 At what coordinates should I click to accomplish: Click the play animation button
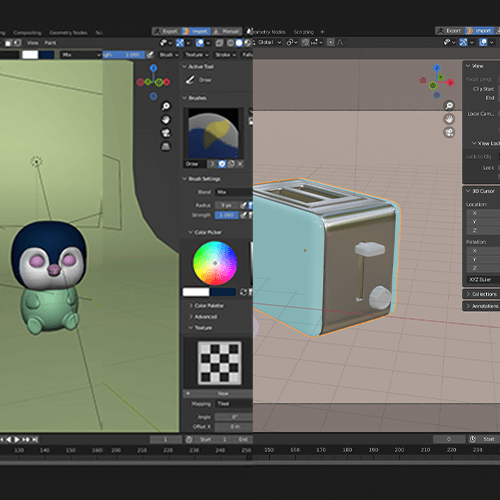point(17,440)
